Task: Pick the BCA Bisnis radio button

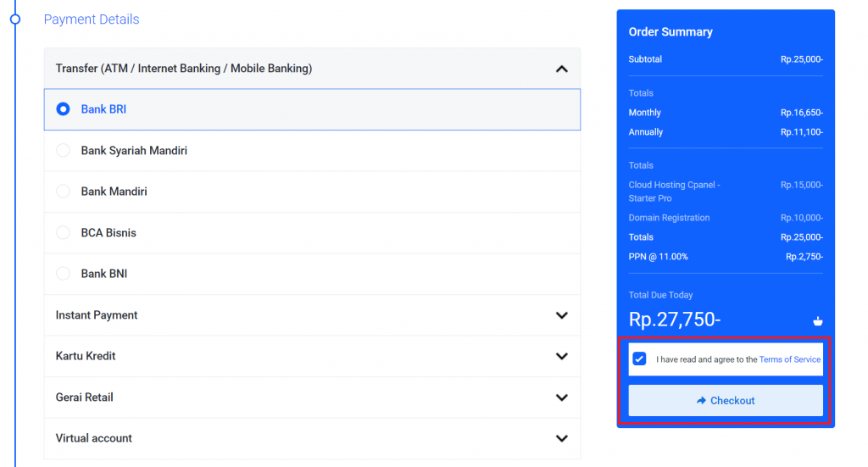Action: 63,233
